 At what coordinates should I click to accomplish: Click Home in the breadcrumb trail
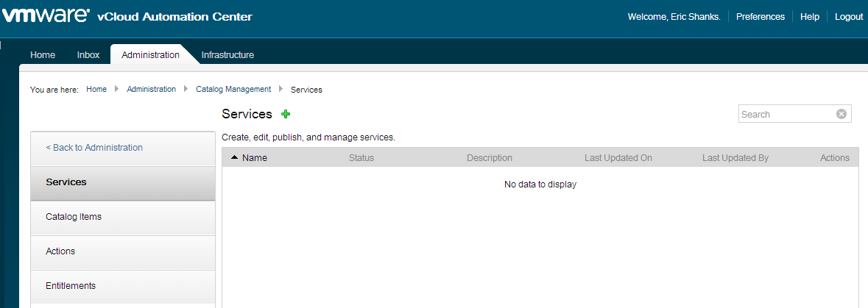96,90
